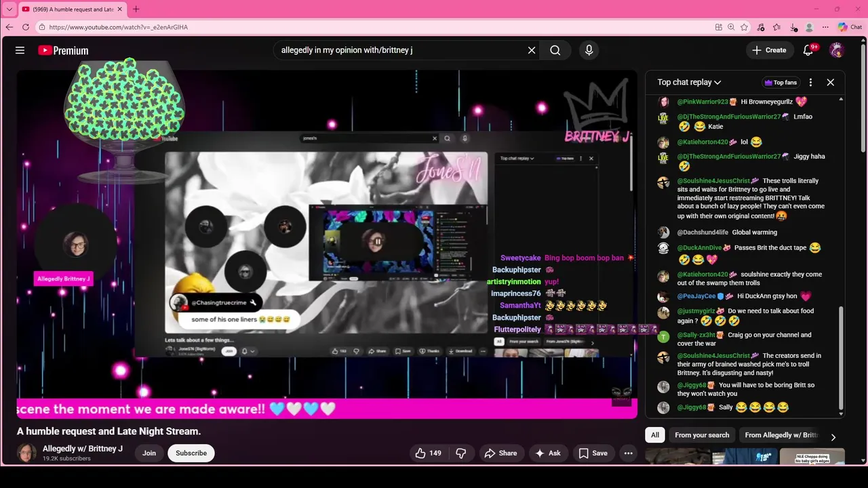Open the YouTube account avatar menu
The width and height of the screenshot is (868, 488).
pyautogui.click(x=837, y=50)
